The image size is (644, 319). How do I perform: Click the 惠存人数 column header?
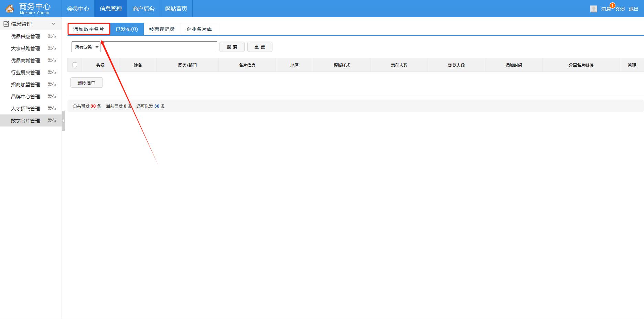click(399, 65)
